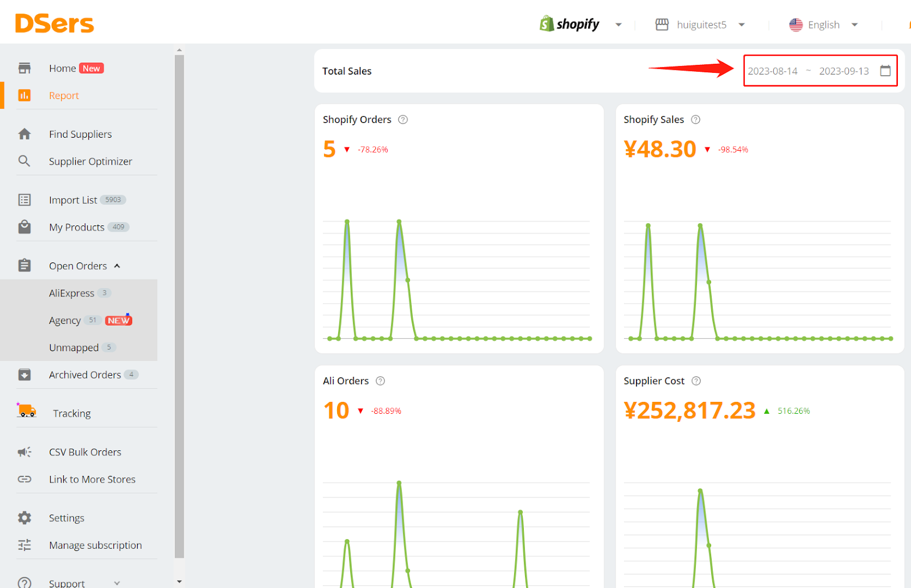The width and height of the screenshot is (911, 588).
Task: Click the sidebar vertical scrollbar thumb
Action: tap(179, 306)
